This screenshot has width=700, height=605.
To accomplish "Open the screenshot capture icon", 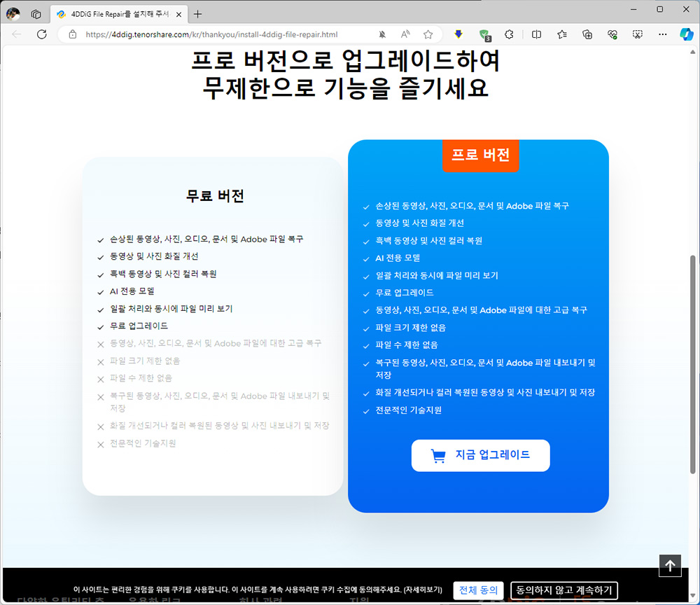I will pos(638,34).
